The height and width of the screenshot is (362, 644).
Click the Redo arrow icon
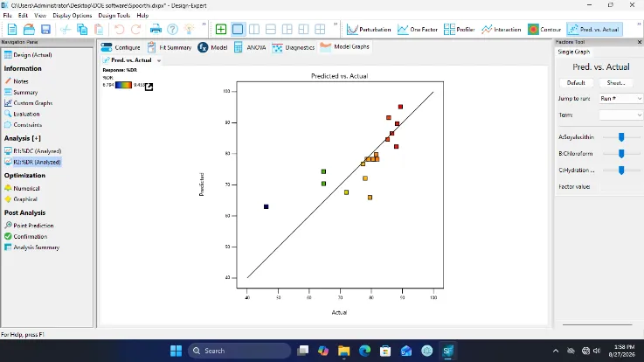pos(136,29)
